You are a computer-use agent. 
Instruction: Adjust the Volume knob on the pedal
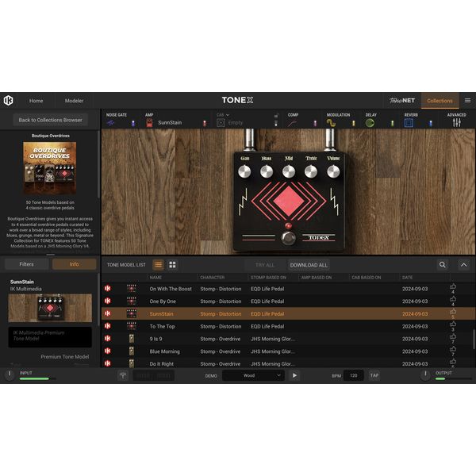(x=333, y=171)
